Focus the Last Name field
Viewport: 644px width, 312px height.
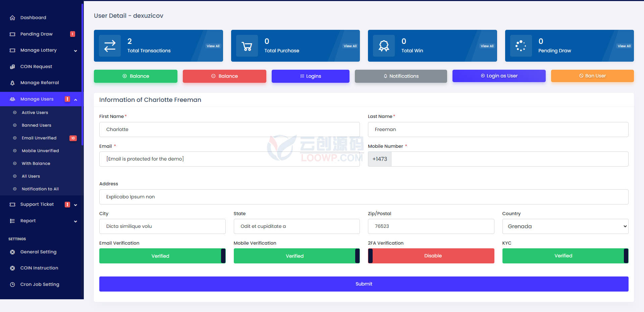pyautogui.click(x=498, y=129)
